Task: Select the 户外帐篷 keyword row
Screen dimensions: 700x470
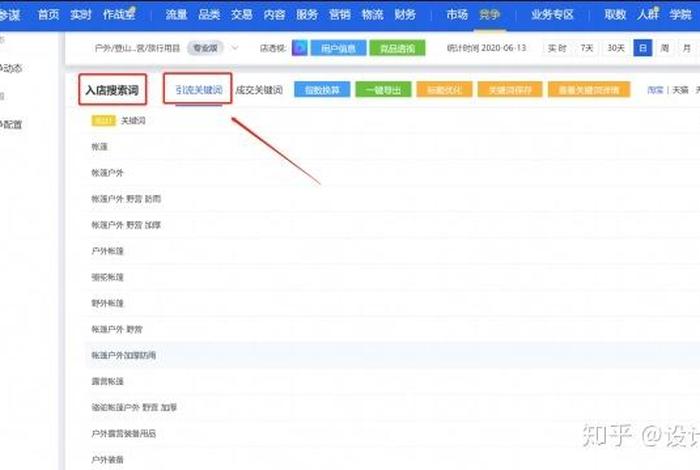Action: (107, 251)
